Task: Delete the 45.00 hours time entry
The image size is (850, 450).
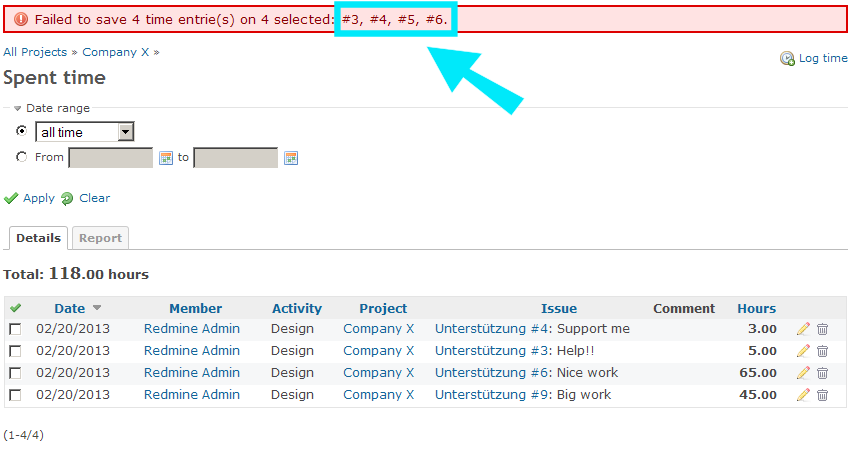Action: click(x=823, y=395)
